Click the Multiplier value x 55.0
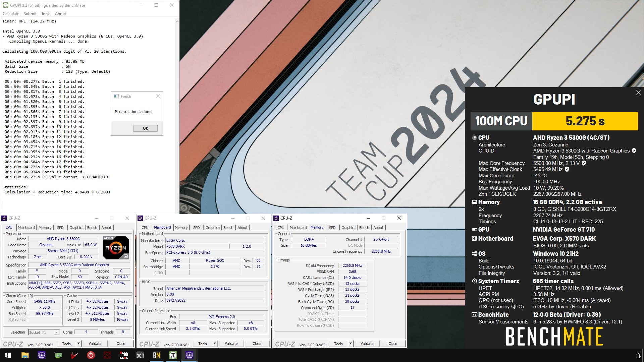 [x=45, y=307]
